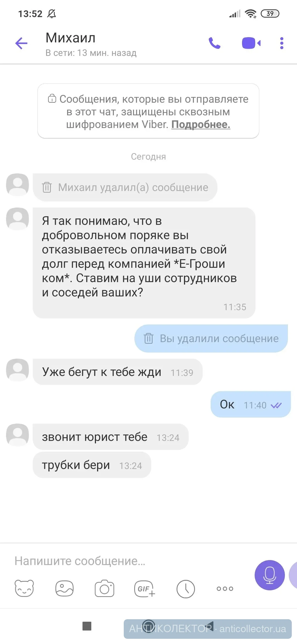This screenshot has height=644, width=297.
Task: Start a voice call with Михаил
Action: [x=215, y=43]
